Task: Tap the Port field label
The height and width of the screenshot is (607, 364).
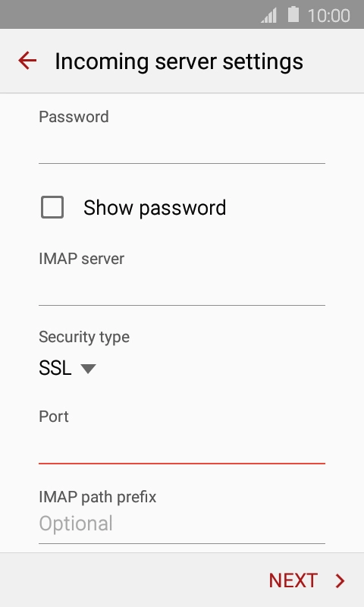Action: point(53,417)
